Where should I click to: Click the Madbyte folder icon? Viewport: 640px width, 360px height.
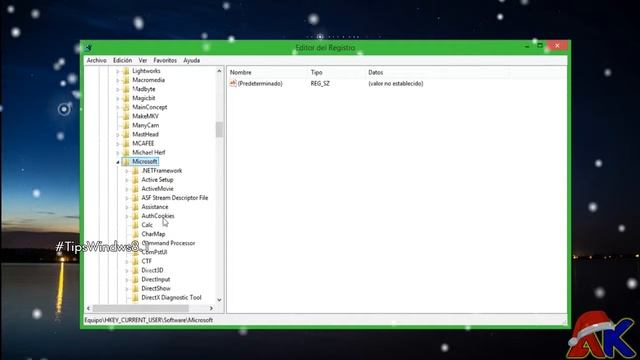pos(126,89)
